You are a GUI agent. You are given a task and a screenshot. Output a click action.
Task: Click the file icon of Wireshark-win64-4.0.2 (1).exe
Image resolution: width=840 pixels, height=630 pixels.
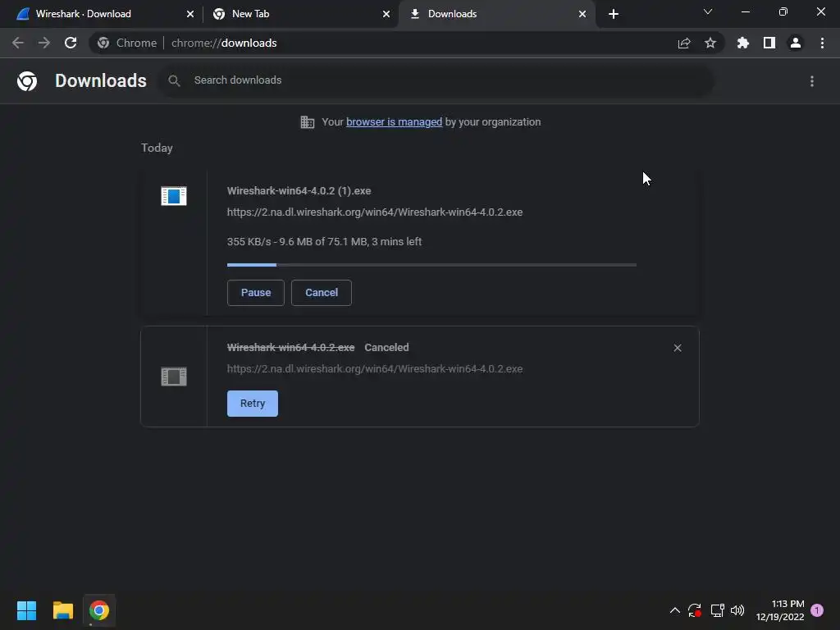[x=174, y=196]
